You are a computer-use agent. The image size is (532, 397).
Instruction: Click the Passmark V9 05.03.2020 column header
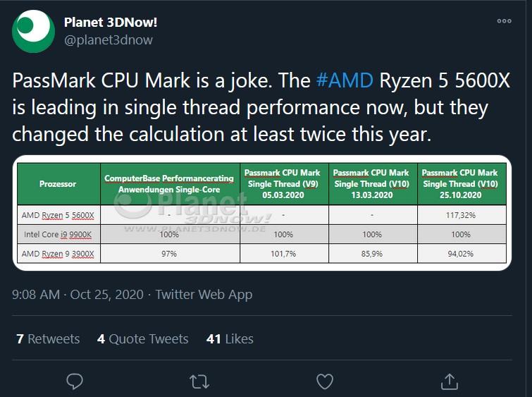284,184
